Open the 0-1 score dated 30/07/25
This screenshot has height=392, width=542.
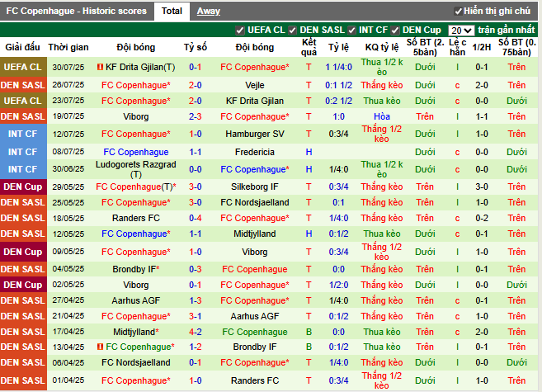coord(196,67)
